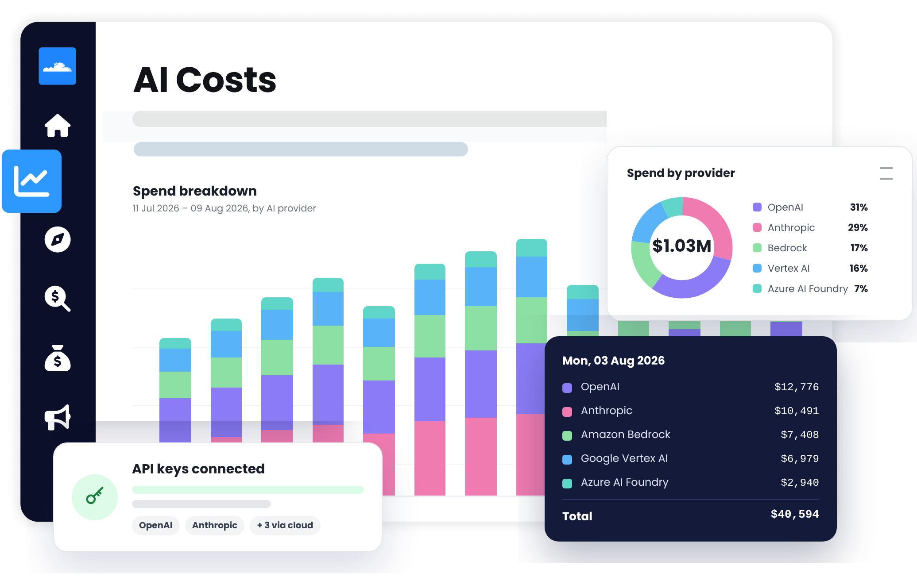The height and width of the screenshot is (588, 917).
Task: Click the Azure AI Foundry 7% percentage
Action: tap(861, 288)
